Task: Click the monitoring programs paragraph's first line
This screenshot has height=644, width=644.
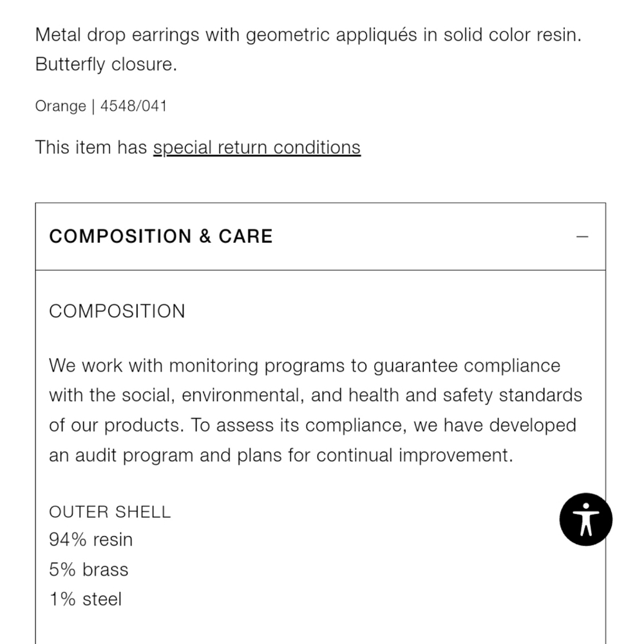Action: point(305,366)
